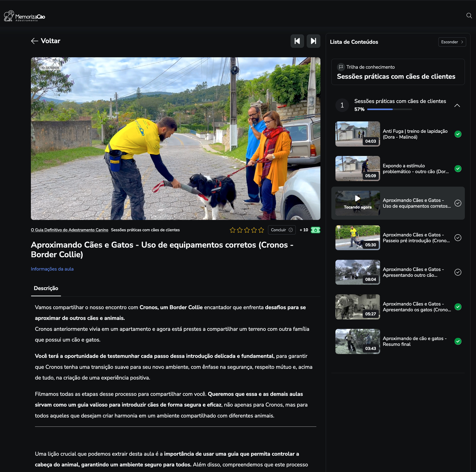
Task: Rate the lesson five stars
Action: (261, 230)
